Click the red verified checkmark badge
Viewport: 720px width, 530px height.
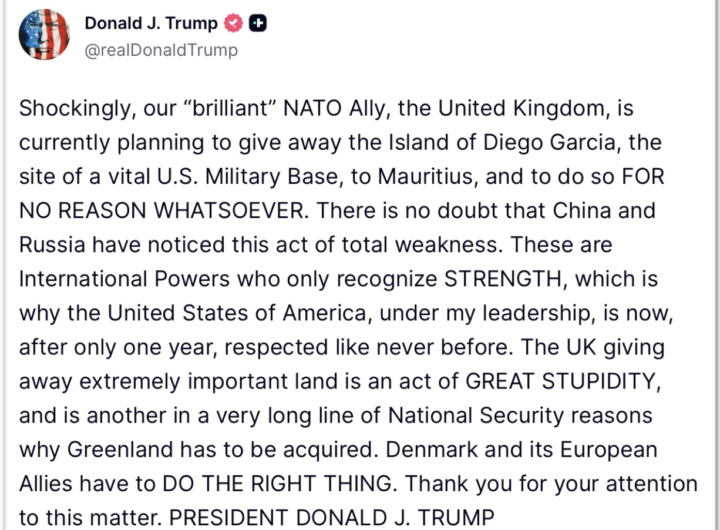233,25
